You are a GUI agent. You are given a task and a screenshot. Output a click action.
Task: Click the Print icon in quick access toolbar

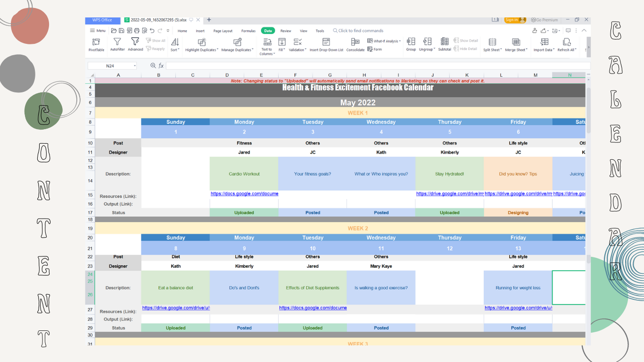pos(137,31)
